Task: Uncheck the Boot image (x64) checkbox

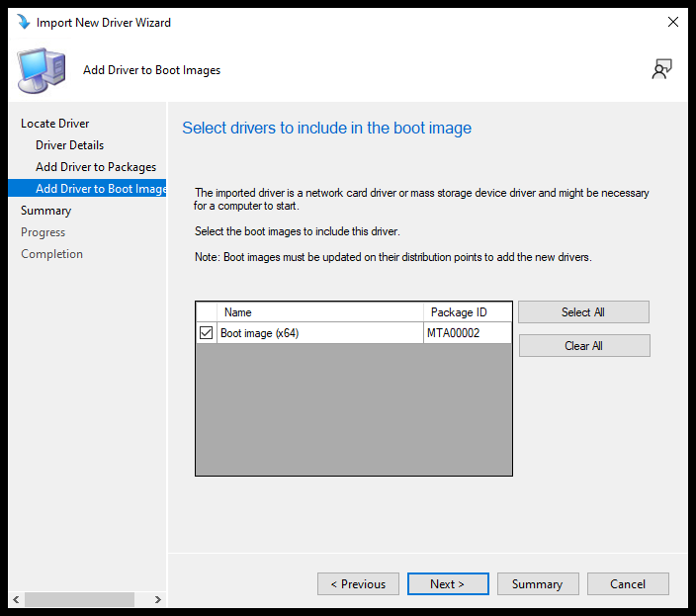Action: tap(206, 333)
